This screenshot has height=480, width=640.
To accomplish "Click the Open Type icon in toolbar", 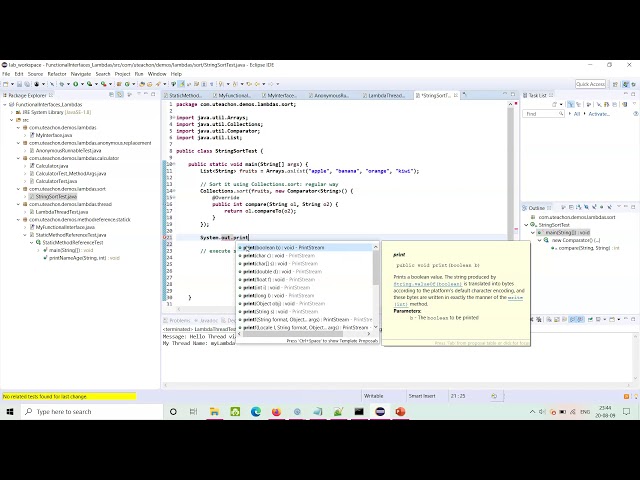I will [142, 84].
